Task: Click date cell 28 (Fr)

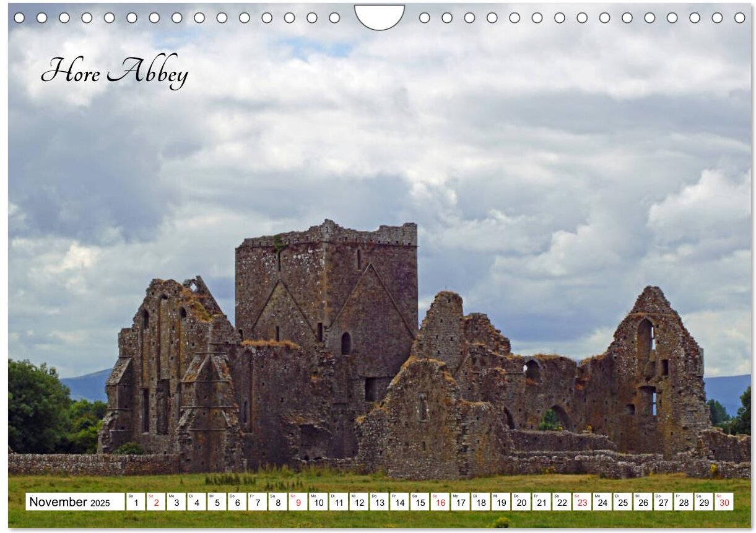Action: 684,501
